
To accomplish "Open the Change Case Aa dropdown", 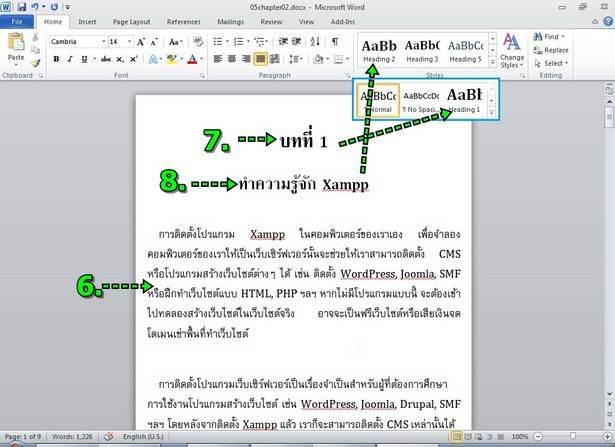I will tap(175, 42).
